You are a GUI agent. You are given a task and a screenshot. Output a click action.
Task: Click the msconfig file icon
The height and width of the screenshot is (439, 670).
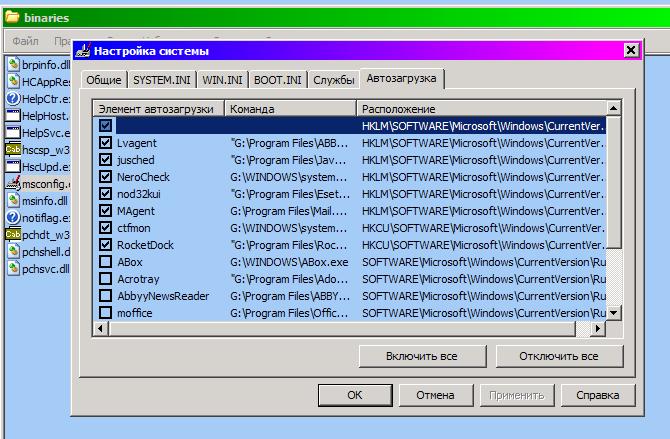coord(13,183)
